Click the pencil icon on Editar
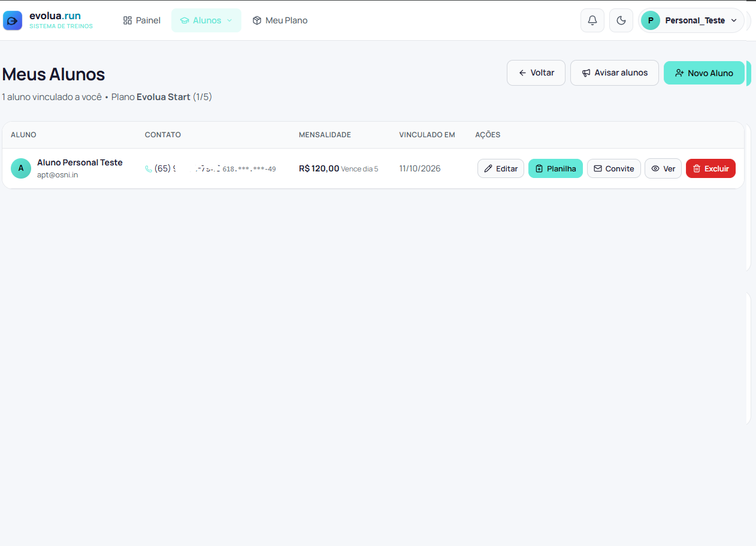The height and width of the screenshot is (546, 756). pos(488,169)
